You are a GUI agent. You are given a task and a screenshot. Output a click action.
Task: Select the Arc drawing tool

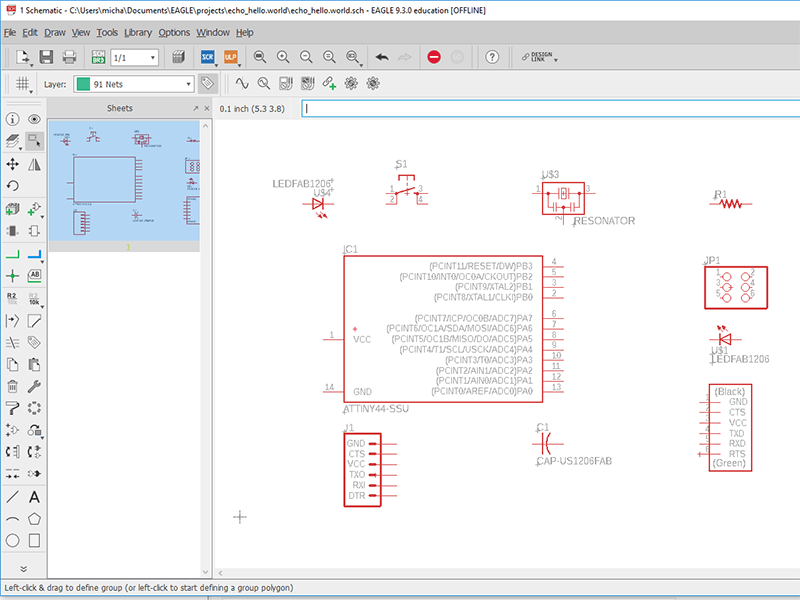[13, 519]
